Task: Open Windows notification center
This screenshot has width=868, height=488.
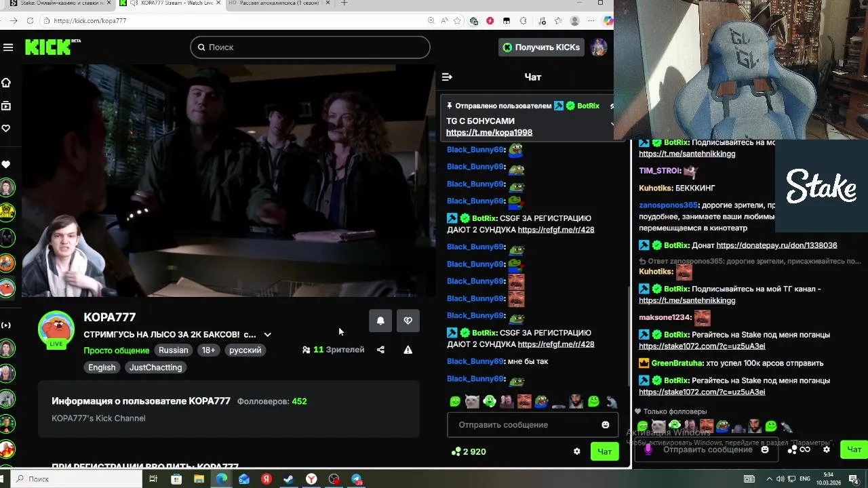Action: [854, 479]
